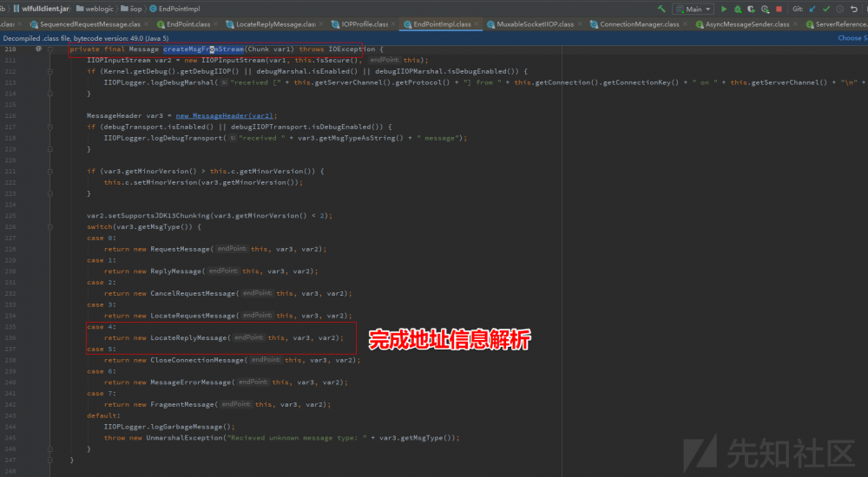Click UnmarshalException on line 245
Viewport: 868px width, 477px height.
click(x=184, y=438)
